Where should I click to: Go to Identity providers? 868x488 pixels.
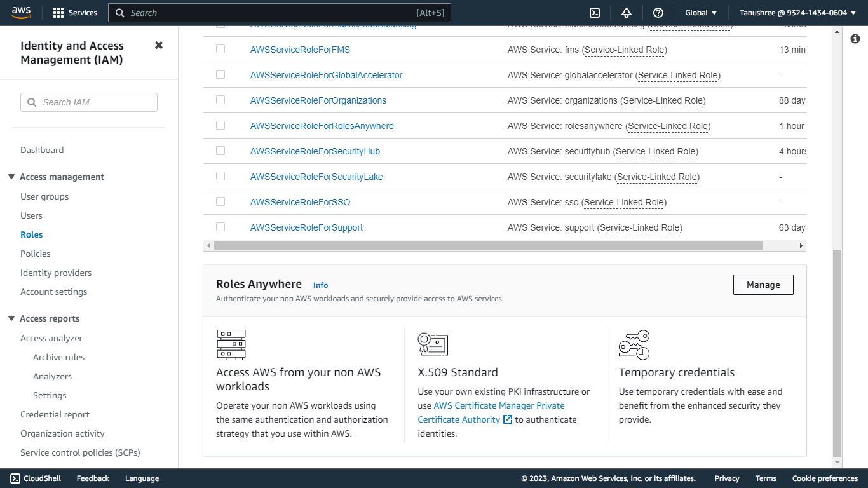56,273
